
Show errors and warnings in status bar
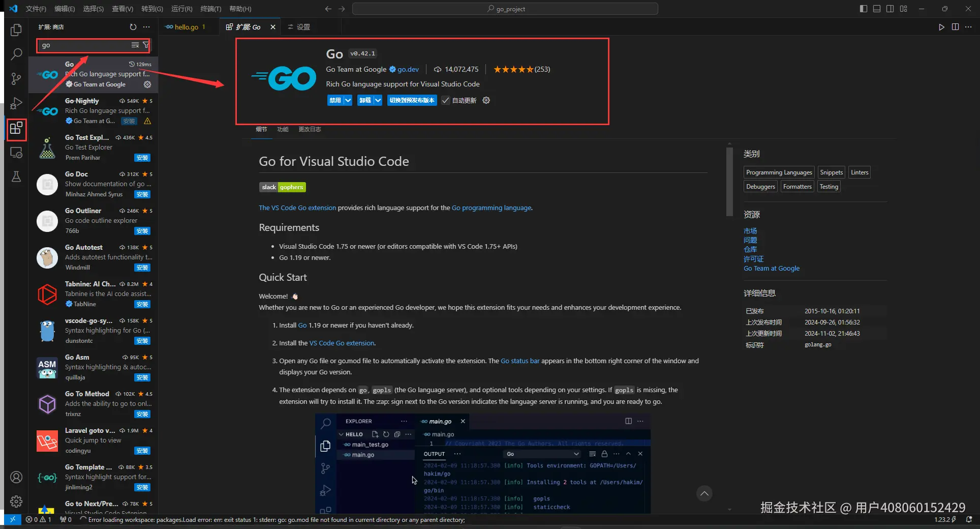coord(39,519)
